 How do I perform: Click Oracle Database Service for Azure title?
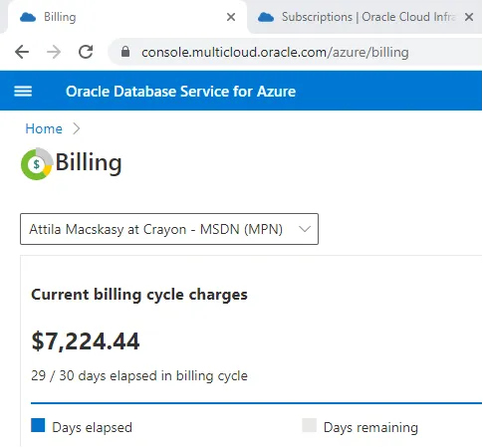coord(180,92)
